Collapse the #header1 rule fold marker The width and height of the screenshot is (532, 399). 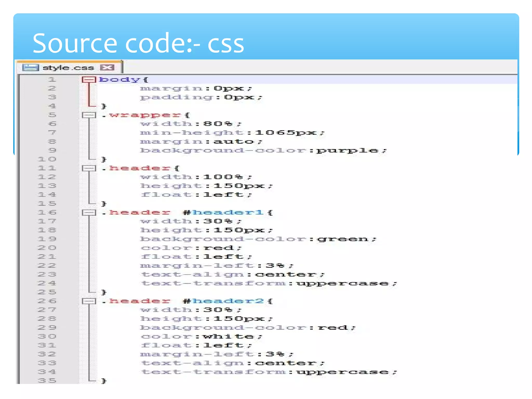point(89,213)
